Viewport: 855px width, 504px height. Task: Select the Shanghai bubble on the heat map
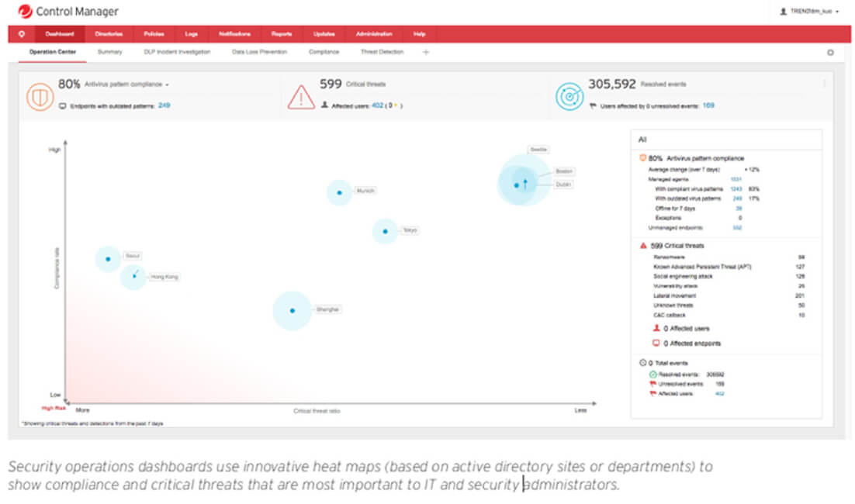point(292,311)
